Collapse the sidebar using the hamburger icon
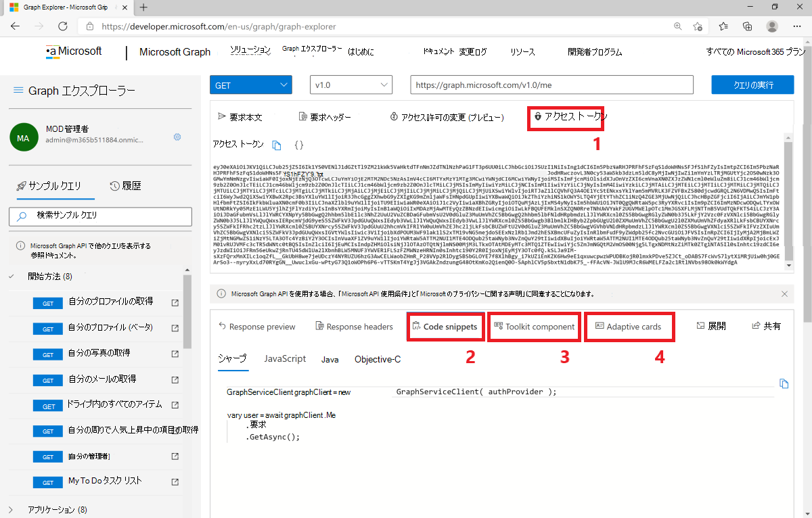Image resolution: width=812 pixels, height=518 pixels. (19, 90)
